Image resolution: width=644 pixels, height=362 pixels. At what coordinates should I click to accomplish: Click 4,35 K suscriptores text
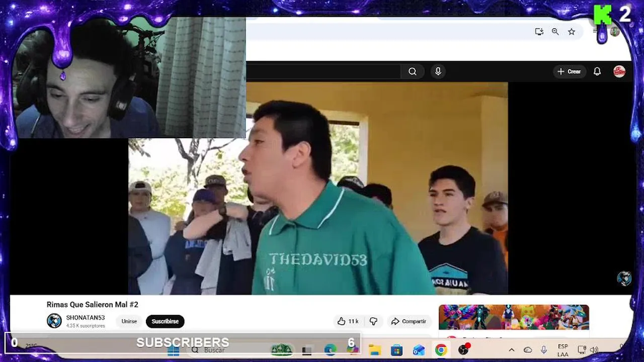point(86,326)
